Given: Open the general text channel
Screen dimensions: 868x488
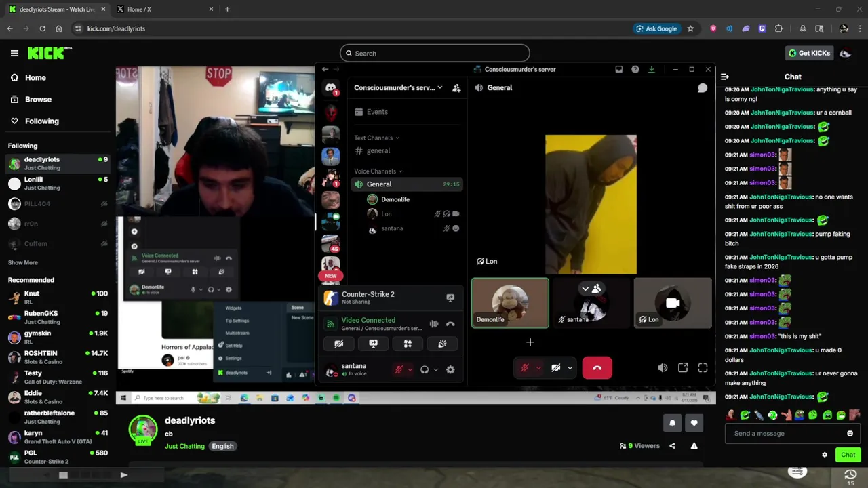Looking at the screenshot, I should [x=378, y=151].
